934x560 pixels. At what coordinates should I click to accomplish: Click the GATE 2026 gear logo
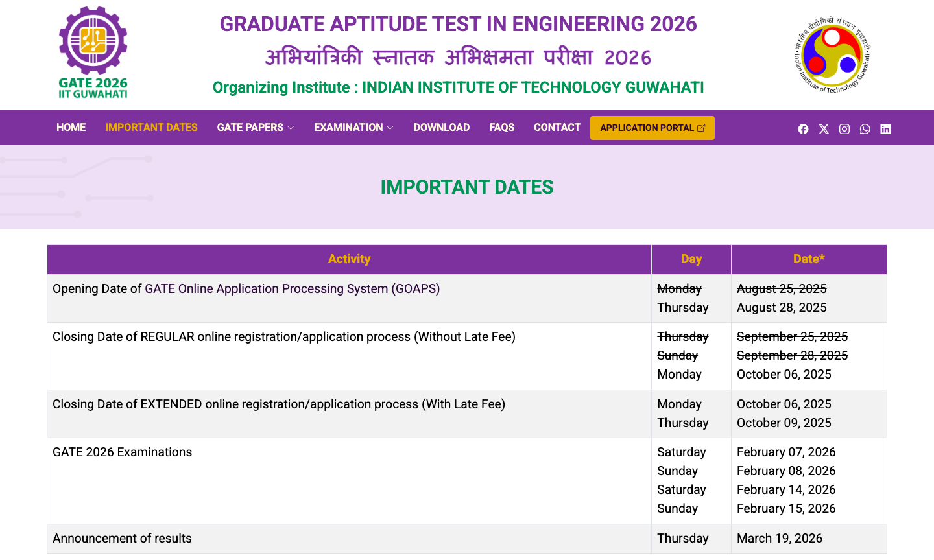(x=93, y=52)
